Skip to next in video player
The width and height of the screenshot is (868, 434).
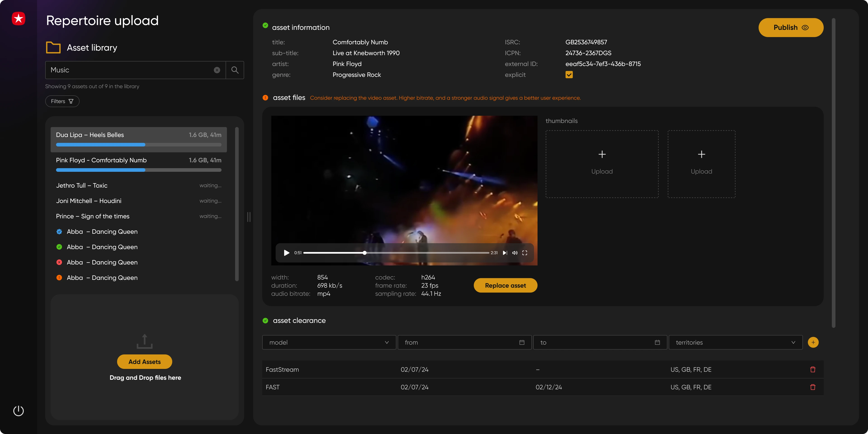click(505, 253)
